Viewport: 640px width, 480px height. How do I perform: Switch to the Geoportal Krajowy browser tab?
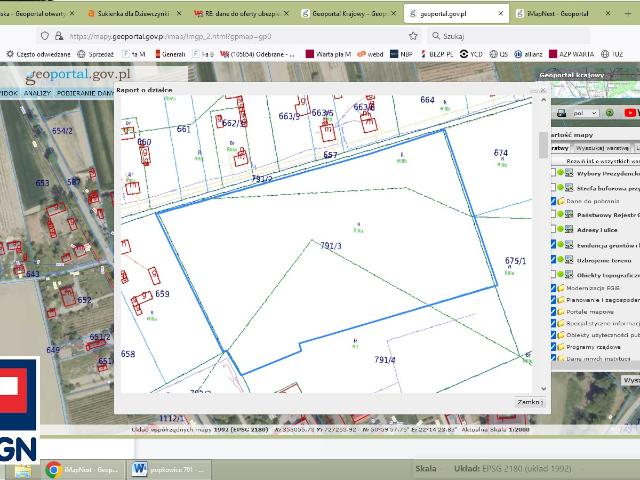click(345, 15)
